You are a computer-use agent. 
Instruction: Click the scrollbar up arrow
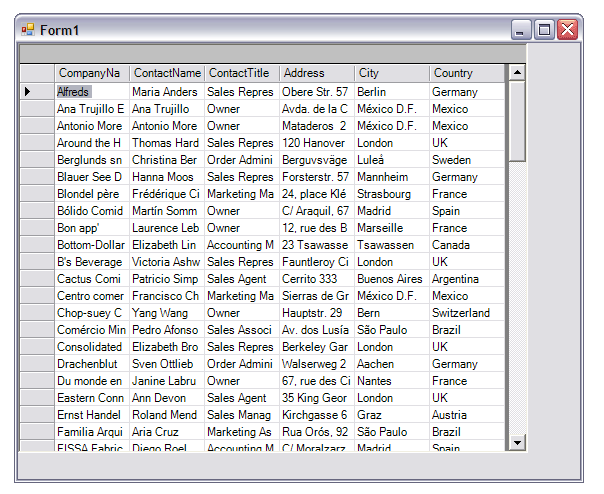click(517, 72)
